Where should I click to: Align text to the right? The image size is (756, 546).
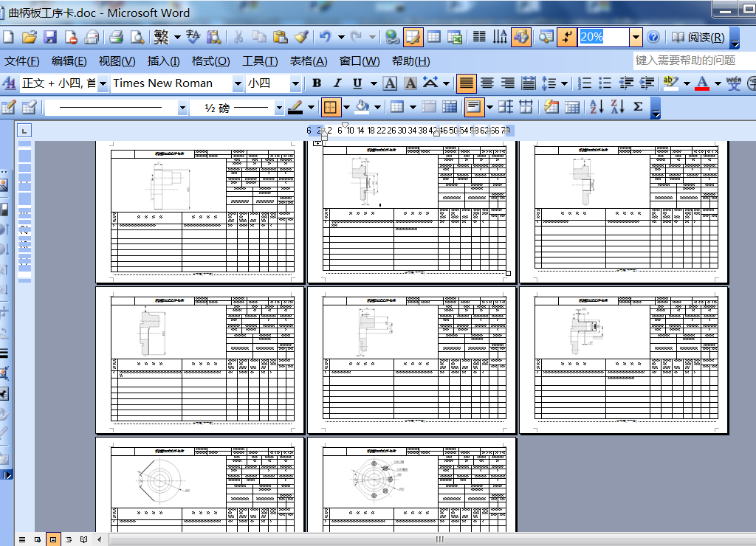pyautogui.click(x=508, y=83)
